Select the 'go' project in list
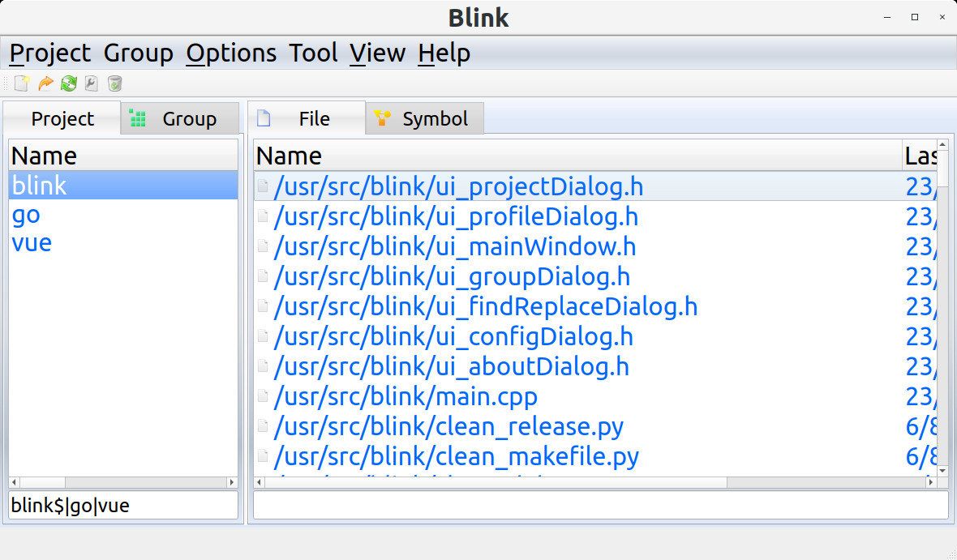 [x=26, y=215]
